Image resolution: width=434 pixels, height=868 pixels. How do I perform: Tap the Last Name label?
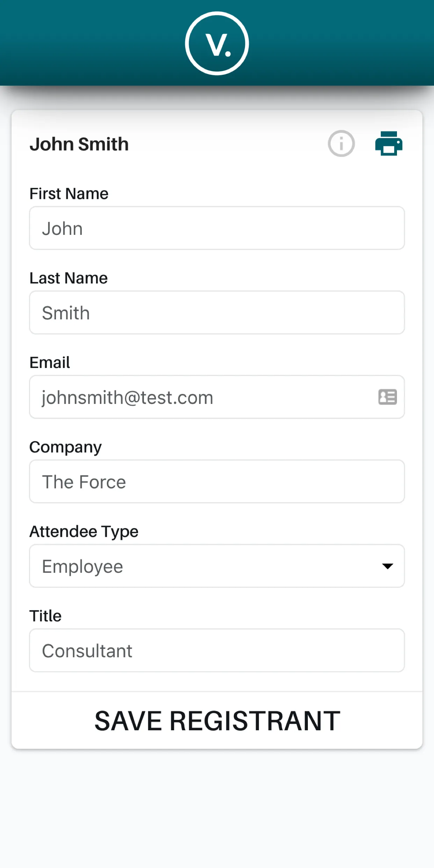(x=68, y=278)
